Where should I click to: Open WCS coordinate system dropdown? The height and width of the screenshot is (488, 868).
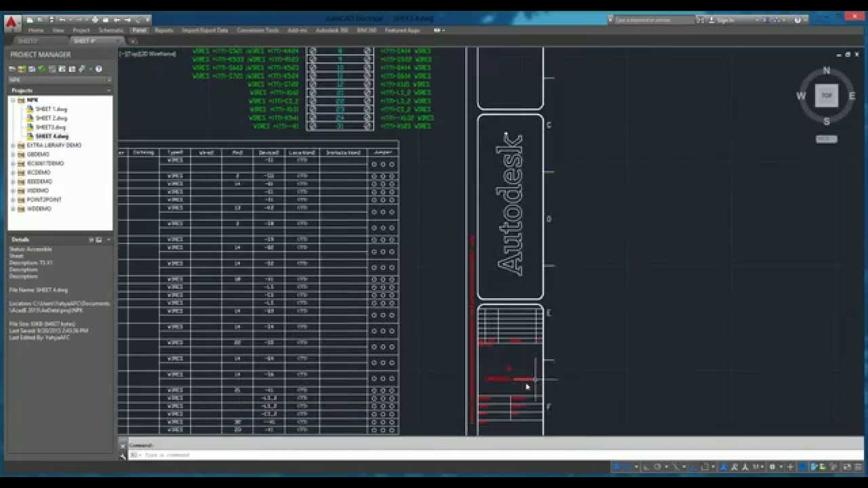(827, 139)
